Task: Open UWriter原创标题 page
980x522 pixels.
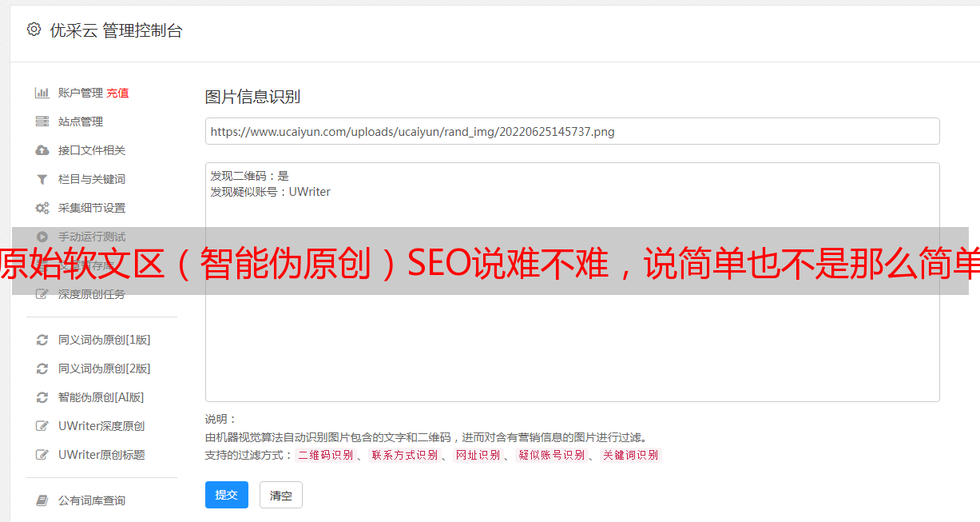Action: pyautogui.click(x=101, y=455)
